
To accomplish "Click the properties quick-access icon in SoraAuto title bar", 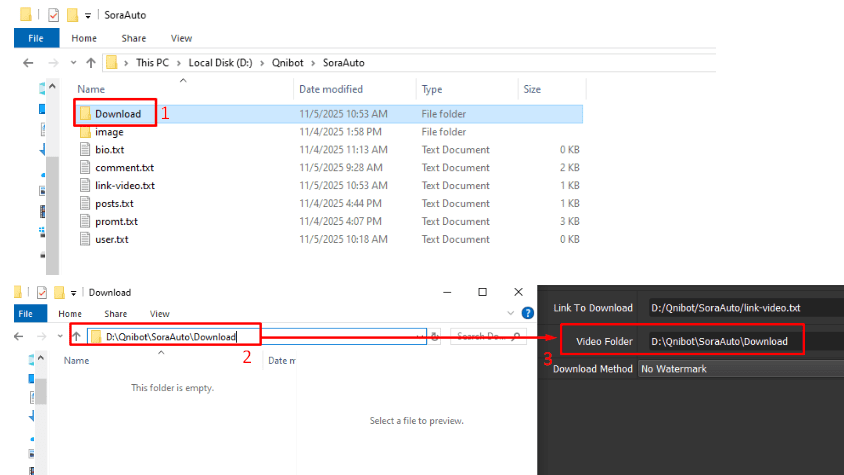I will pos(53,15).
